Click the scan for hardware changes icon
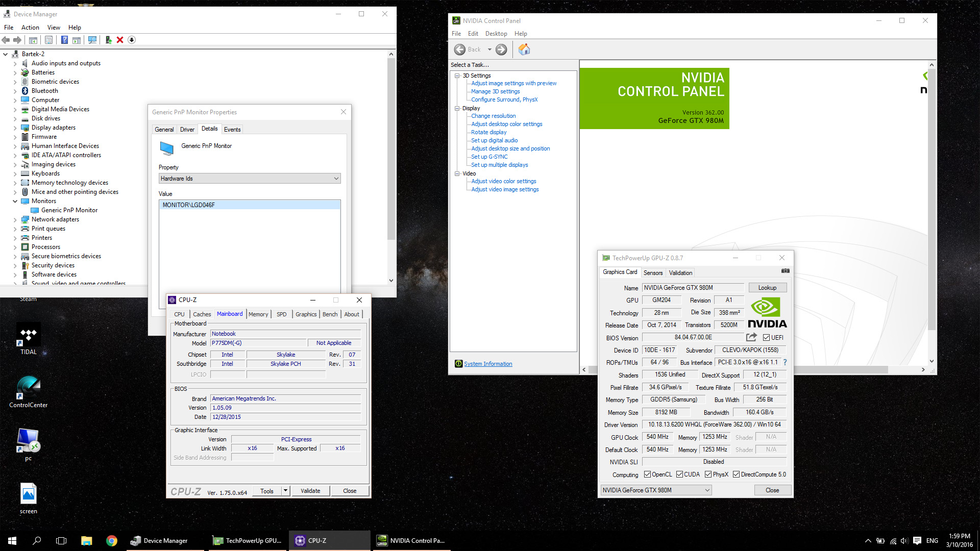 pos(92,40)
